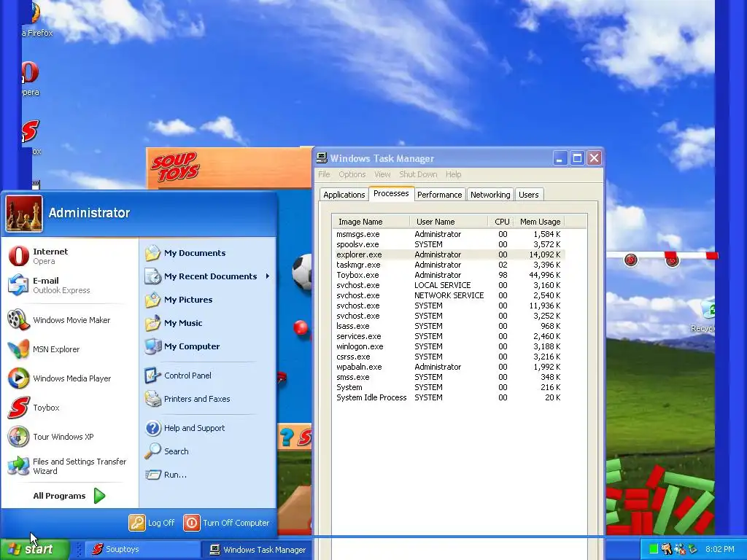The image size is (747, 560).
Task: Sort processes by Image Name column
Action: (371, 222)
